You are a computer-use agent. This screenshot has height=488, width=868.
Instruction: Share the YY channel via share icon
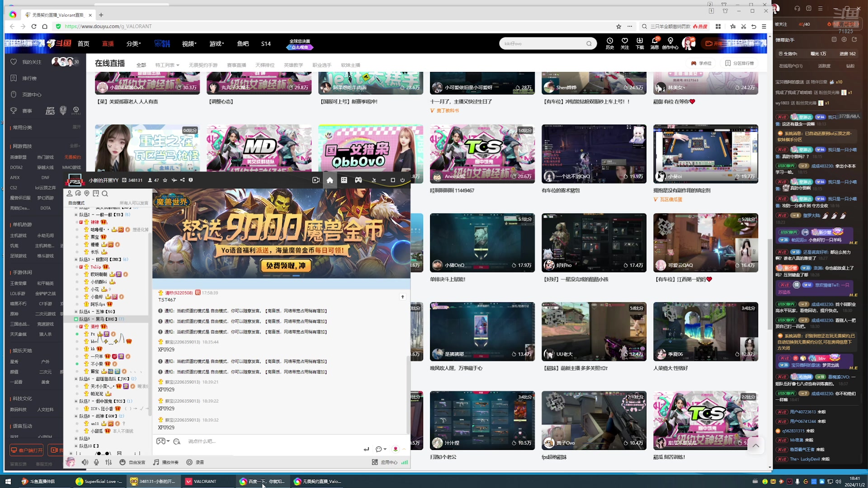click(x=183, y=180)
